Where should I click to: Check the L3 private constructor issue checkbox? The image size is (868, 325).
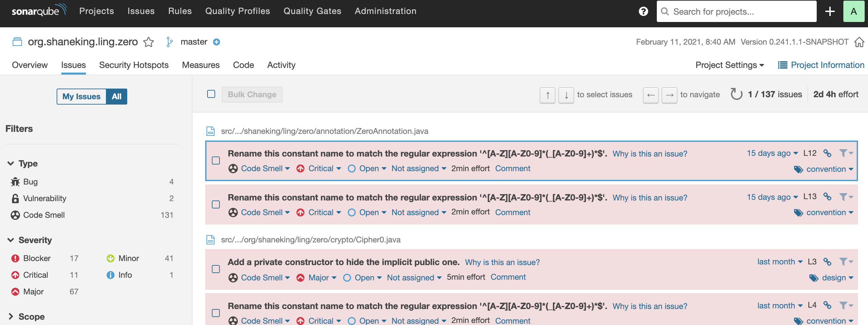click(x=216, y=269)
